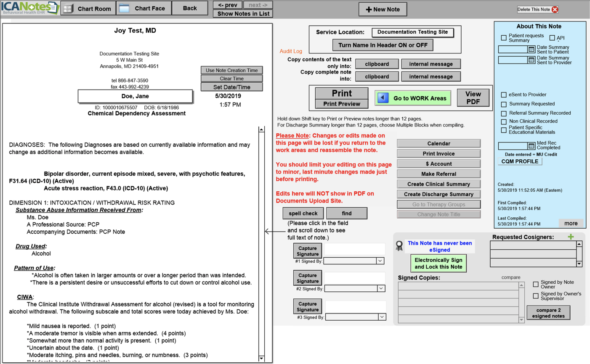Click the Chart Room icon in toolbar
590x364 pixels.
click(x=69, y=8)
